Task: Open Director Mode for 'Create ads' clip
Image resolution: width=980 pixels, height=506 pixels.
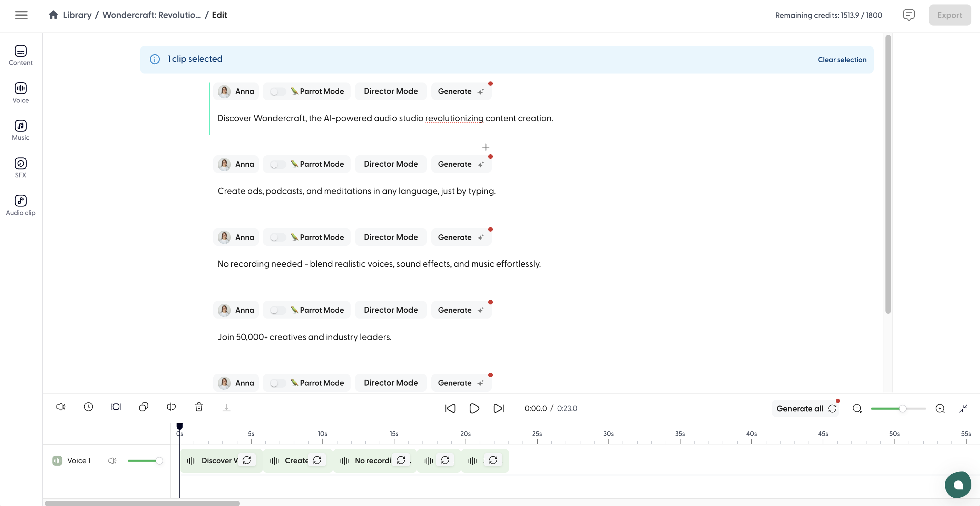Action: 391,164
